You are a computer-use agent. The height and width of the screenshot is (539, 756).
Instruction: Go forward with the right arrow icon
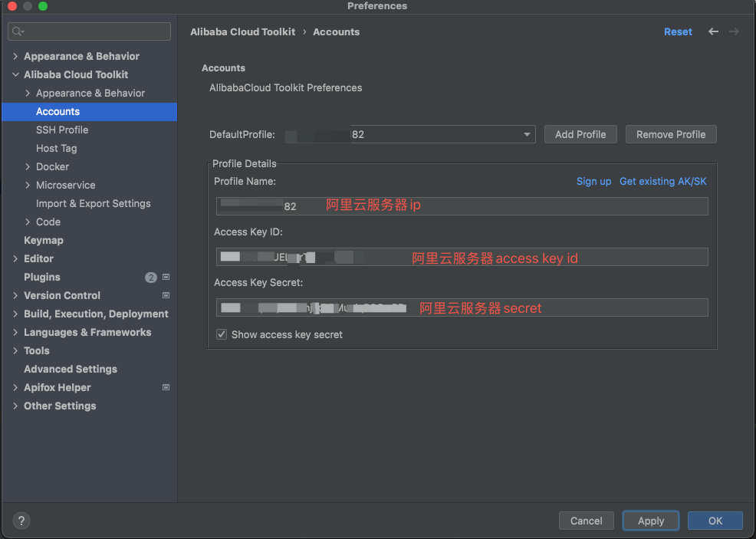(x=734, y=31)
